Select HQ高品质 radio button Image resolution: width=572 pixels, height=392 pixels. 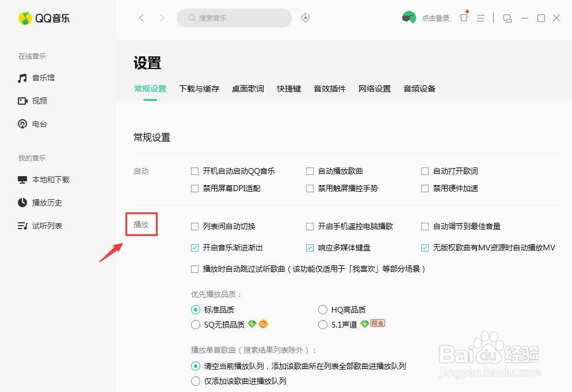pos(322,310)
